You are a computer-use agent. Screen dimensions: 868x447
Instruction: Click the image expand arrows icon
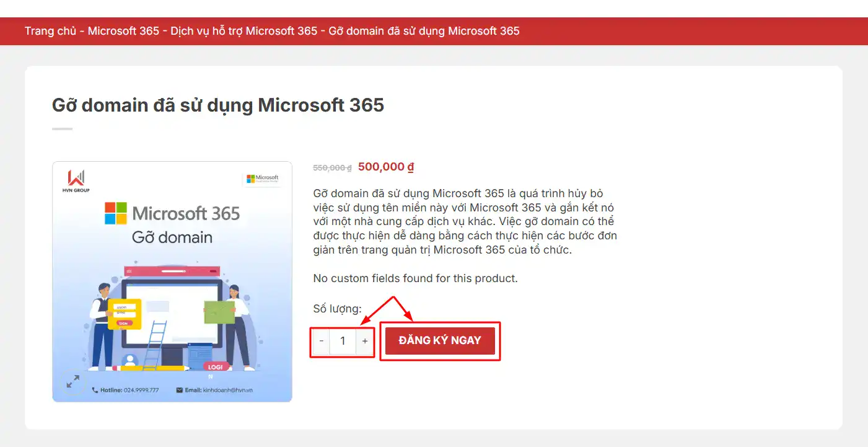[73, 381]
